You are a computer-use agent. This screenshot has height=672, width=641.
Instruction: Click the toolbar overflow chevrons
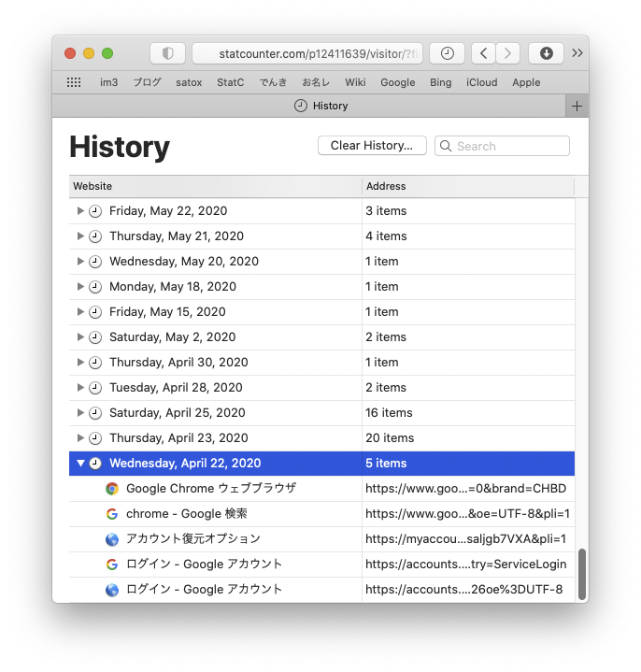(577, 53)
